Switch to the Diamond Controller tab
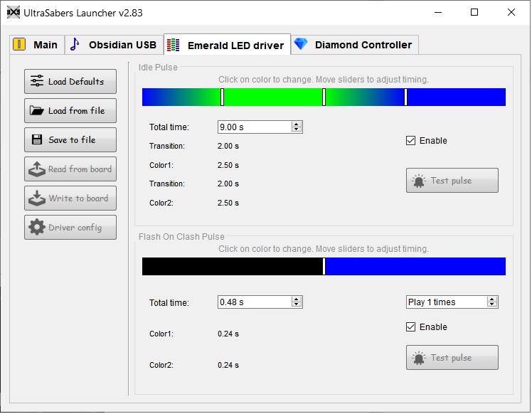532x414 pixels. point(363,45)
